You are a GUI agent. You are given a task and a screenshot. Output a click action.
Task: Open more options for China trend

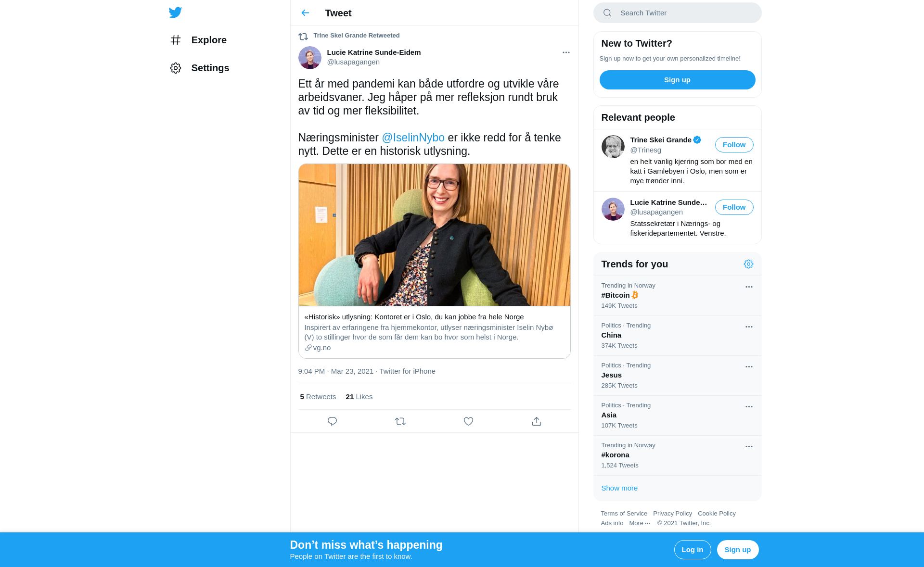(x=749, y=327)
